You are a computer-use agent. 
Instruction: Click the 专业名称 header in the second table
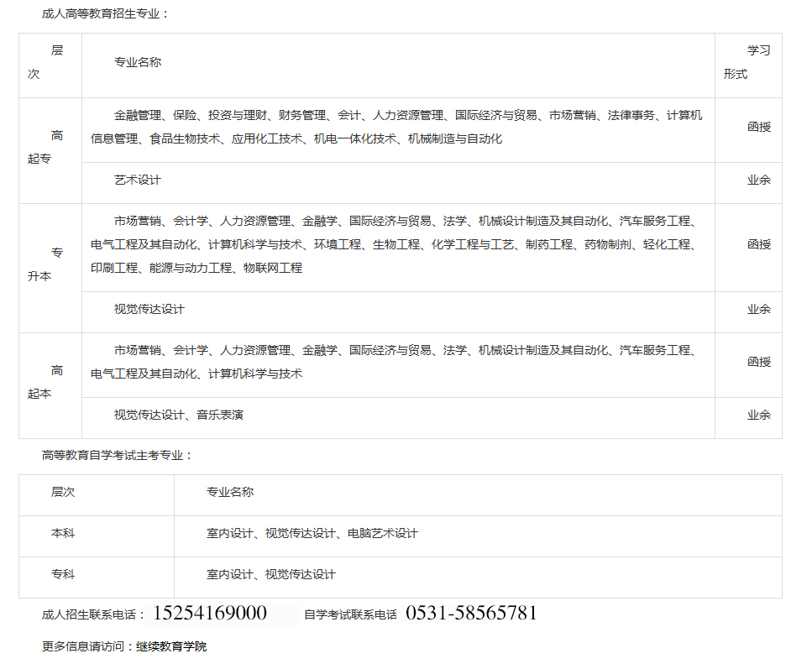(x=478, y=495)
